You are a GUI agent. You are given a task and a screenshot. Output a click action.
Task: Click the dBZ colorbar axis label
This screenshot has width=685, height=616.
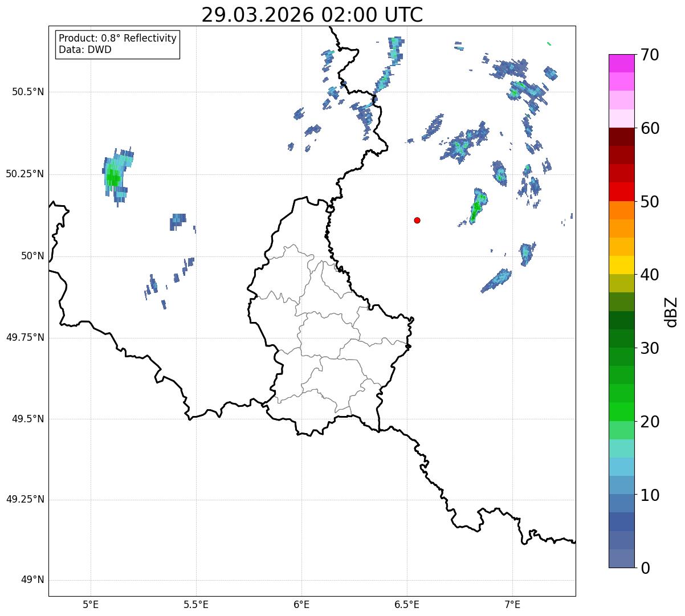[x=672, y=311]
